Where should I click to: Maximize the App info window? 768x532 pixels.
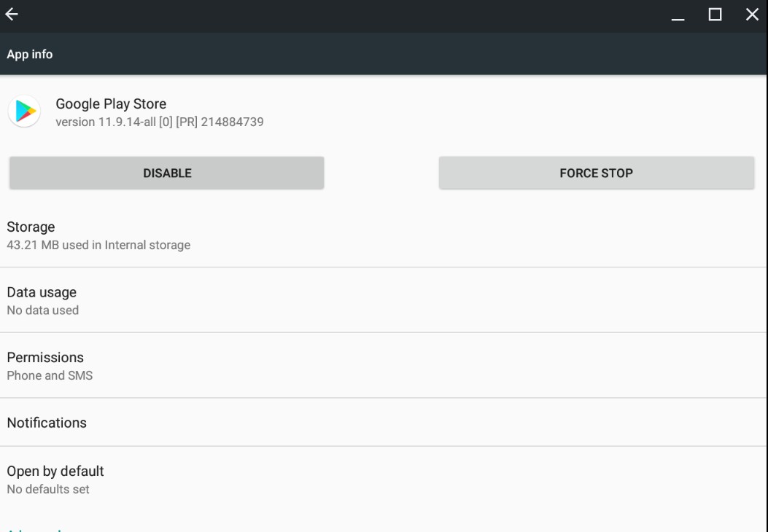coord(715,14)
